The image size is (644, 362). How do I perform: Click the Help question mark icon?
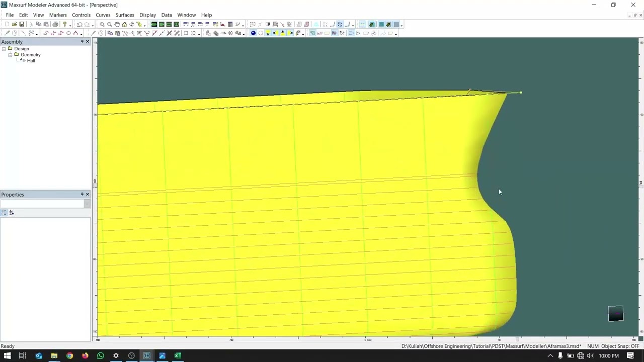(x=64, y=24)
